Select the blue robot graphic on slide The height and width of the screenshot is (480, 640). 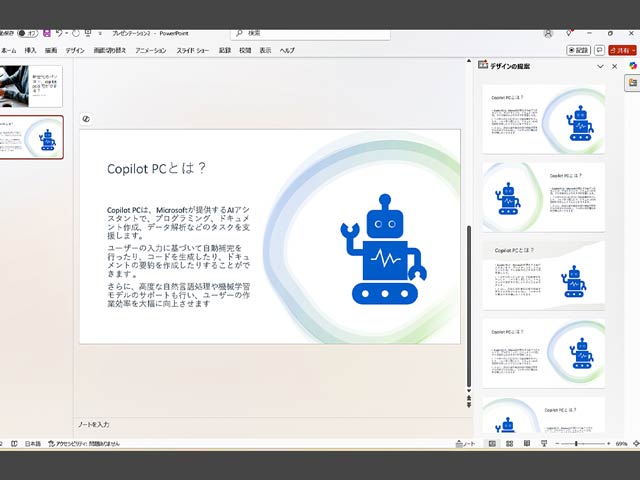click(x=384, y=249)
